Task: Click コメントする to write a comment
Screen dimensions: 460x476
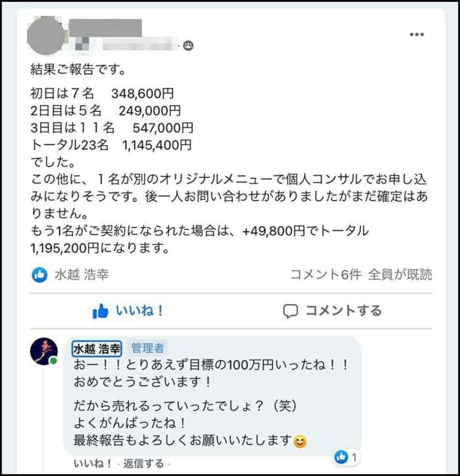Action: [x=332, y=311]
